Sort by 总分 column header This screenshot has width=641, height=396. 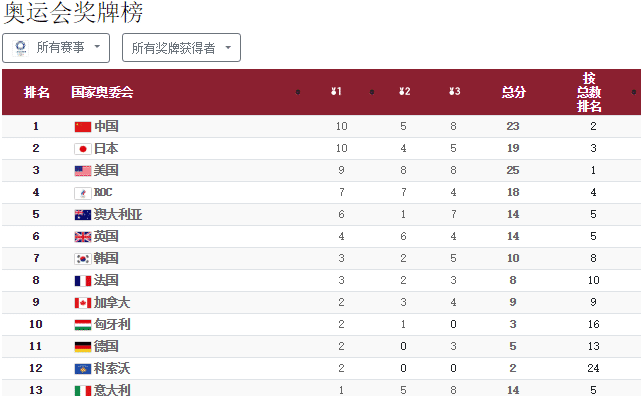tap(513, 92)
